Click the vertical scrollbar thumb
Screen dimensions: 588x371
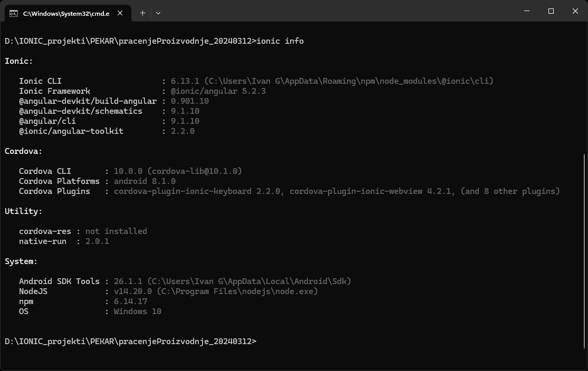[x=584, y=250]
